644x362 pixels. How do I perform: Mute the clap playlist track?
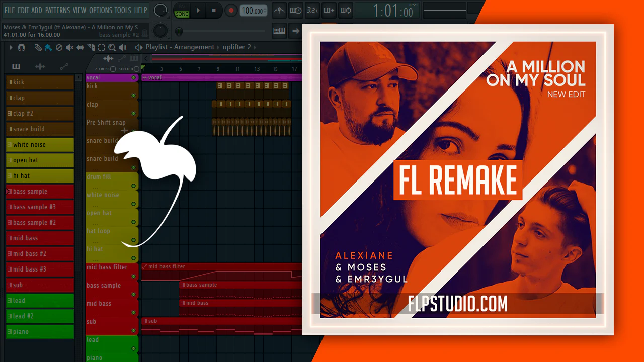[133, 113]
